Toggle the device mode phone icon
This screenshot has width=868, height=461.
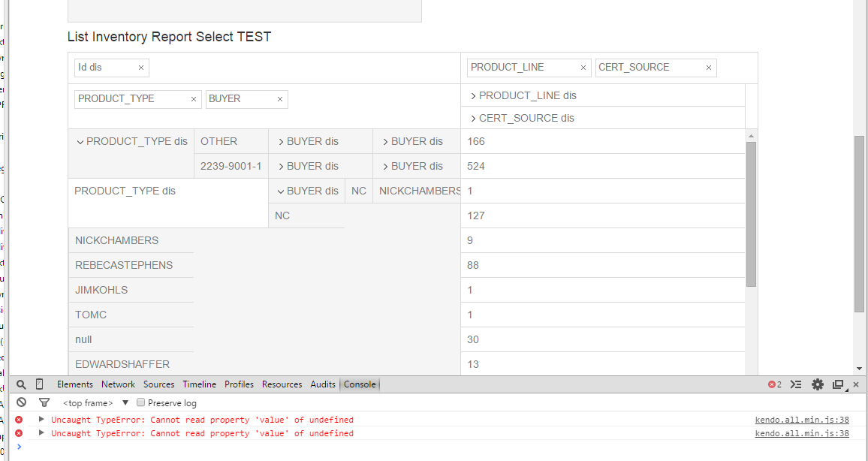click(40, 384)
